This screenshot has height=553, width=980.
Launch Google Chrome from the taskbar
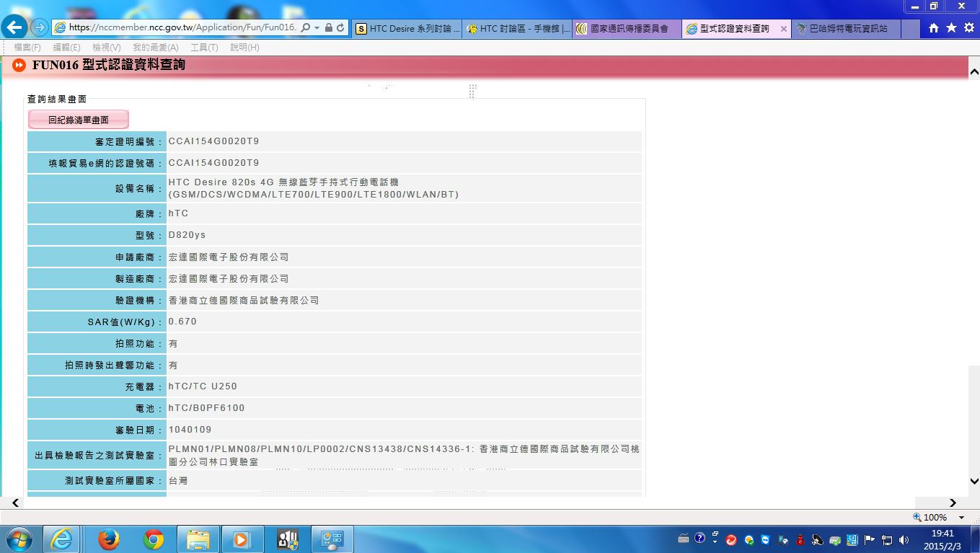tap(153, 539)
